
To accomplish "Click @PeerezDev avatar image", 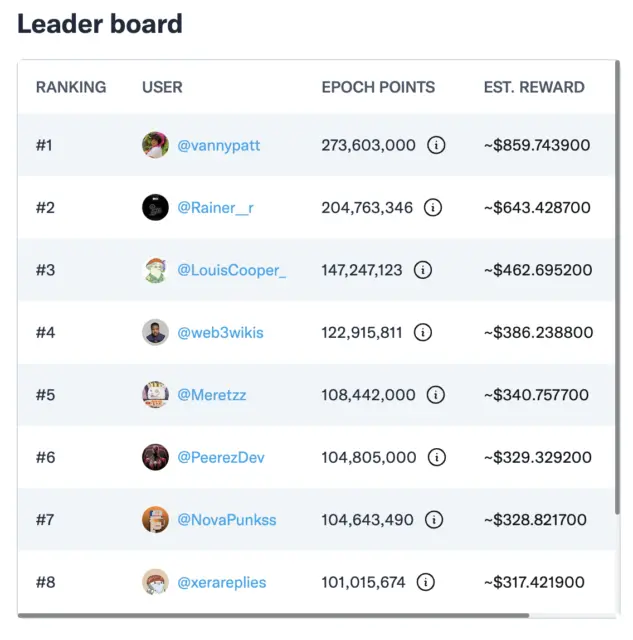I will pos(155,457).
